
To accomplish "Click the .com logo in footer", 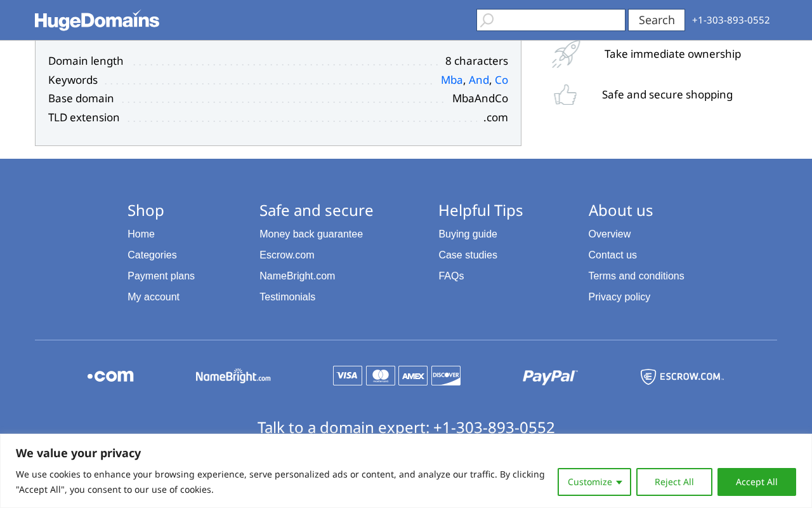I will 110,376.
